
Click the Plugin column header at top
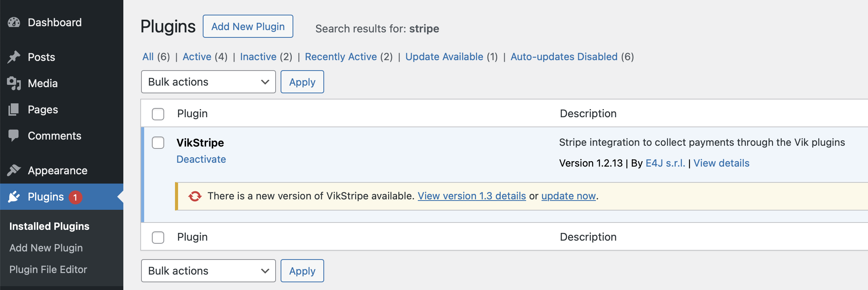192,113
